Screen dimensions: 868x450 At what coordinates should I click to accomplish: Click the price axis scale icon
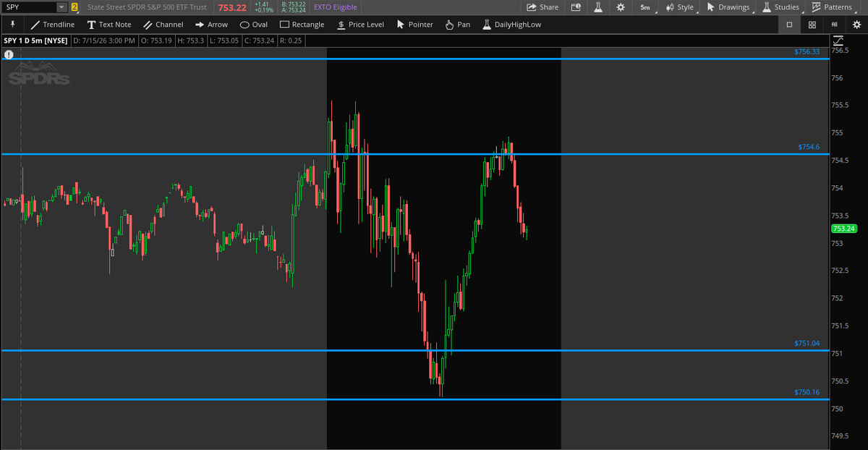pyautogui.click(x=838, y=41)
